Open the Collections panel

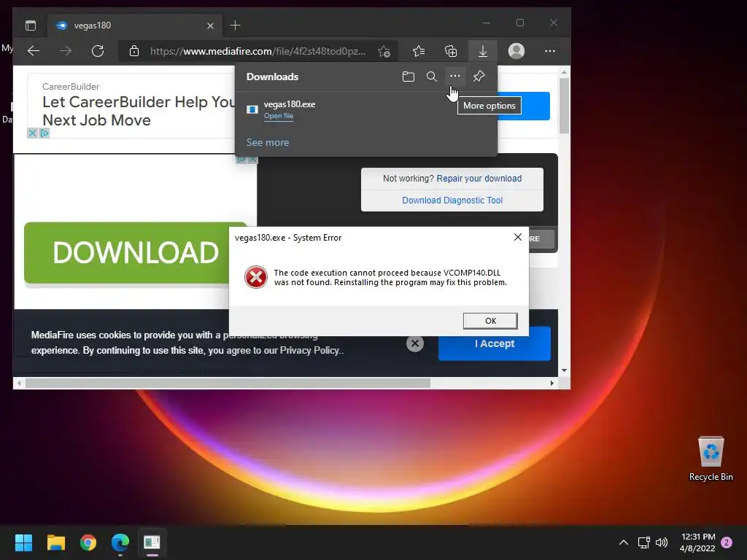coord(451,51)
